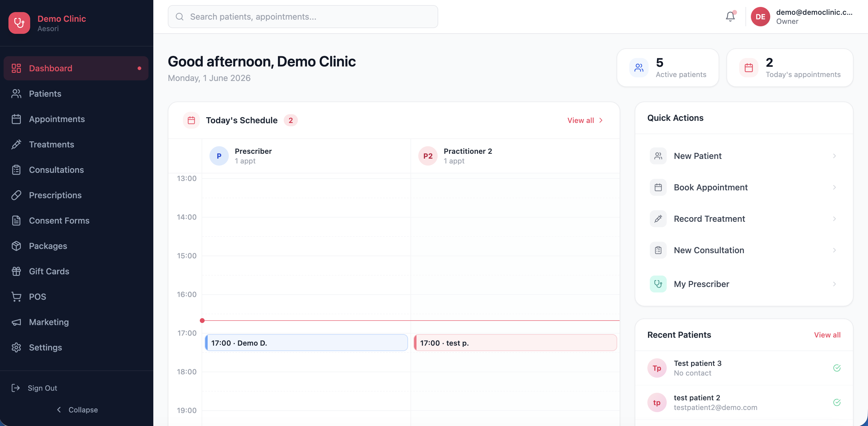Open the 17:00 test p. appointment
This screenshot has width=868, height=426.
(515, 343)
